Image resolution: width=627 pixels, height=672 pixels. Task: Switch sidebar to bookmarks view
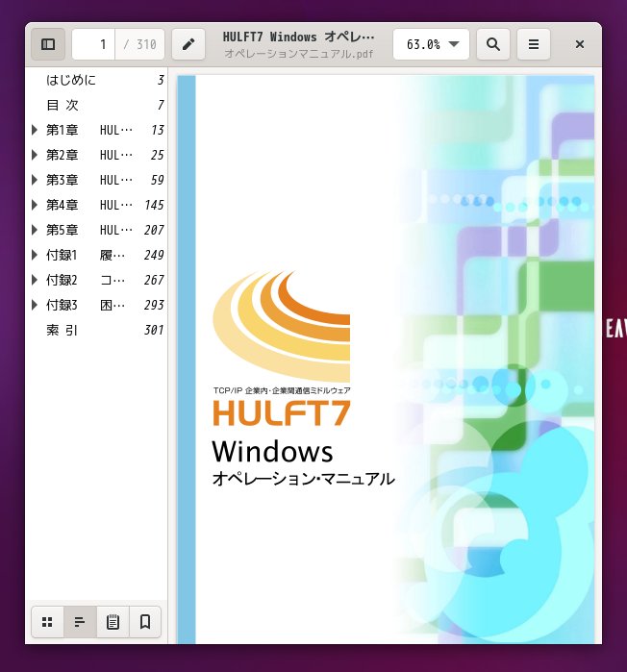tap(145, 622)
